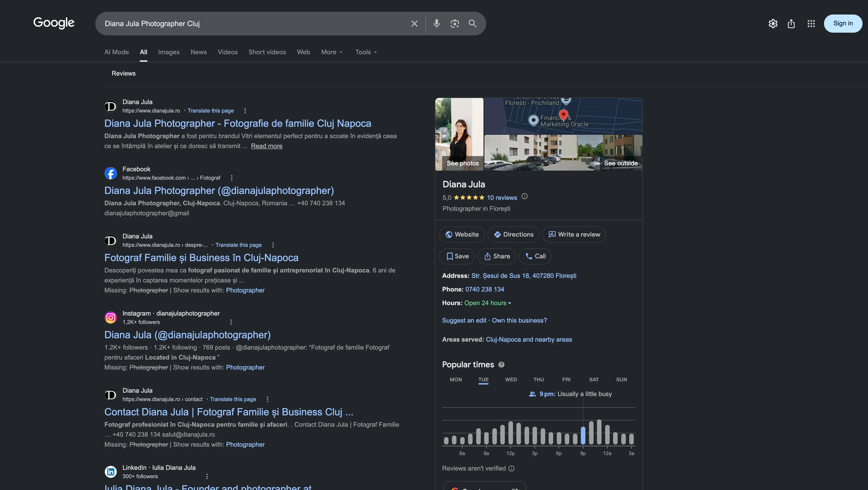The width and height of the screenshot is (868, 490).
Task: Click inside the Google search field
Action: pos(253,24)
